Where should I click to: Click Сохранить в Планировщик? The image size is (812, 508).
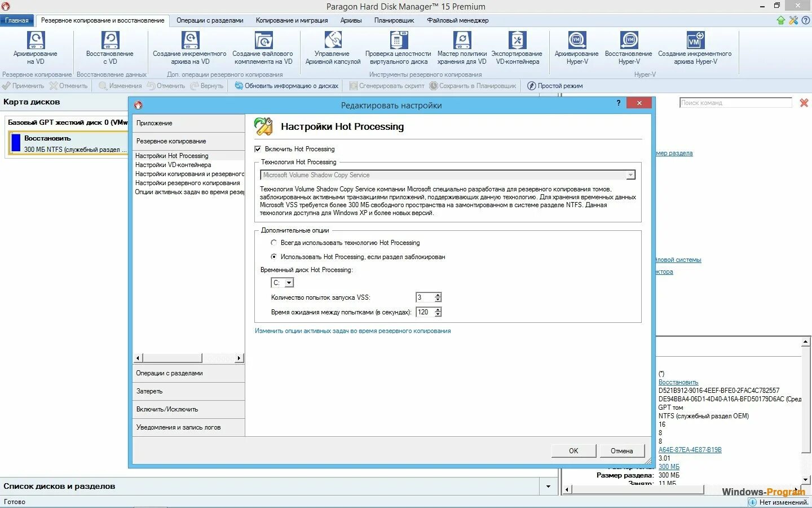(473, 86)
